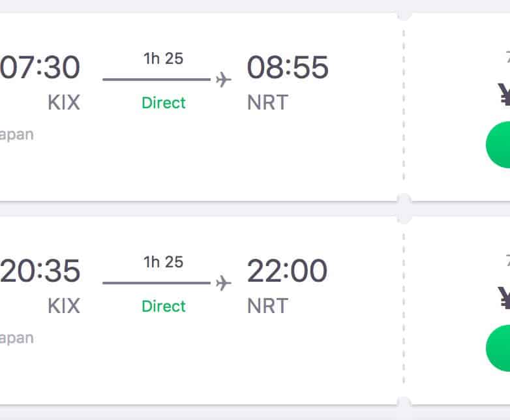Click the route line of the 20:35 flight
This screenshot has height=420, width=510.
pyautogui.click(x=157, y=283)
